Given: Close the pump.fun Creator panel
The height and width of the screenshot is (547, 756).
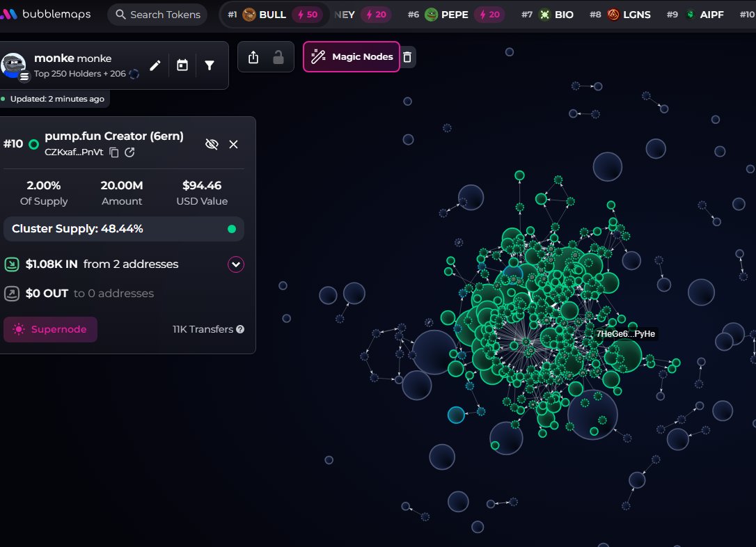Looking at the screenshot, I should [233, 144].
